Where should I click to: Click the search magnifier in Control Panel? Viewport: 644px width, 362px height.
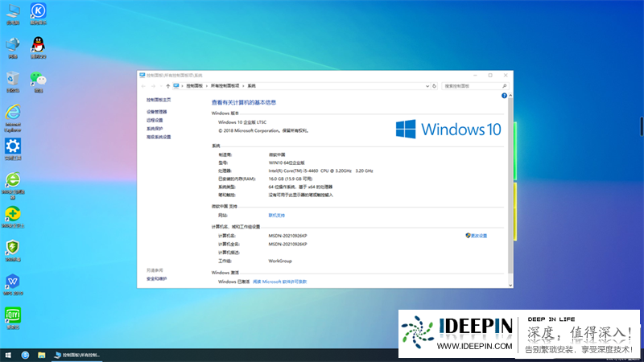505,86
